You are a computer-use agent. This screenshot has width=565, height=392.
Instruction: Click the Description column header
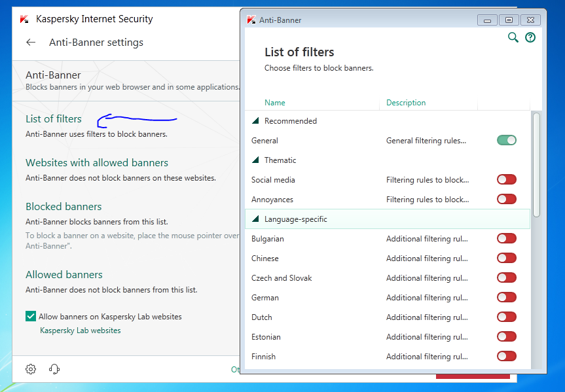point(406,103)
